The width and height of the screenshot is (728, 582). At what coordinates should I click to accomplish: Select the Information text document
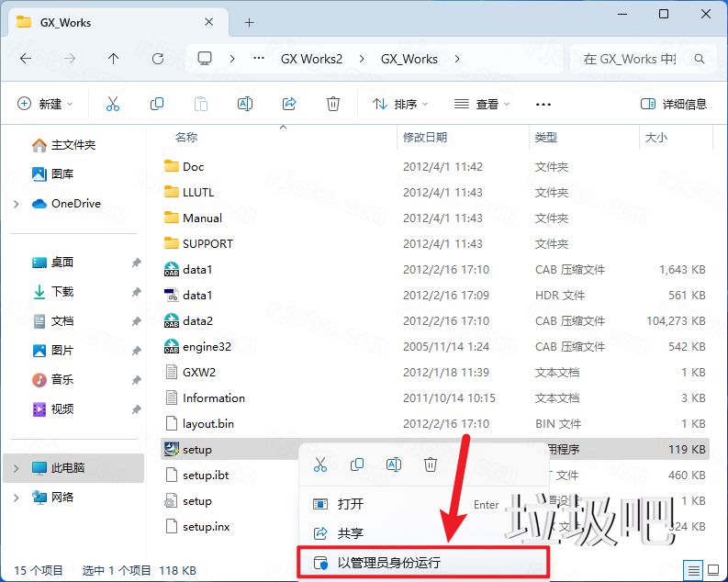tap(205, 398)
